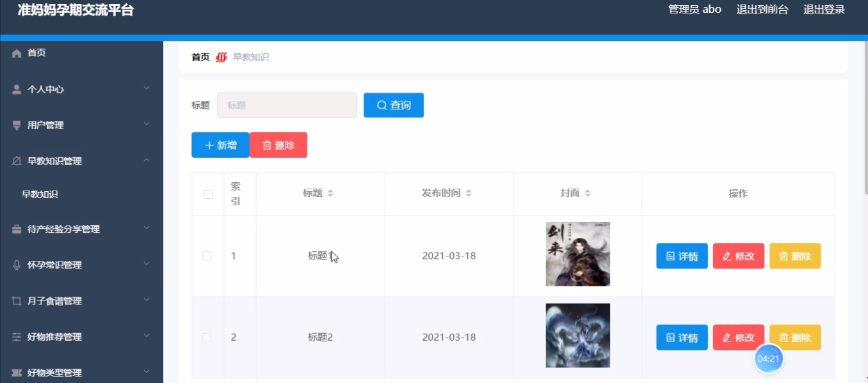Click the 标题2 cell text
Viewport: 868px width, 383px height.
(x=320, y=337)
